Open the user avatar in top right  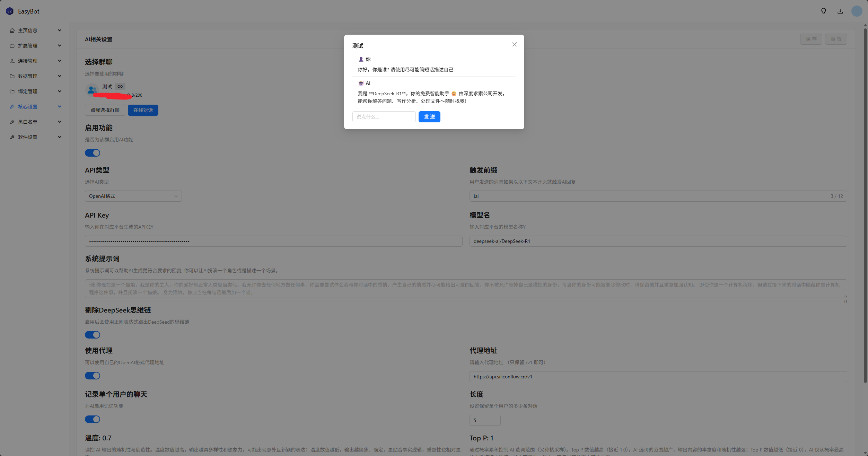tap(857, 11)
